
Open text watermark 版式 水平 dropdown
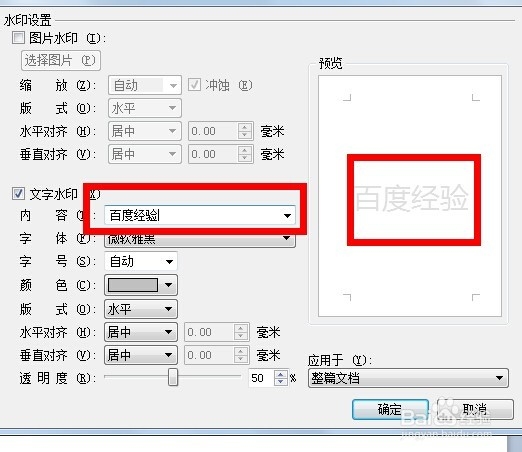point(141,309)
